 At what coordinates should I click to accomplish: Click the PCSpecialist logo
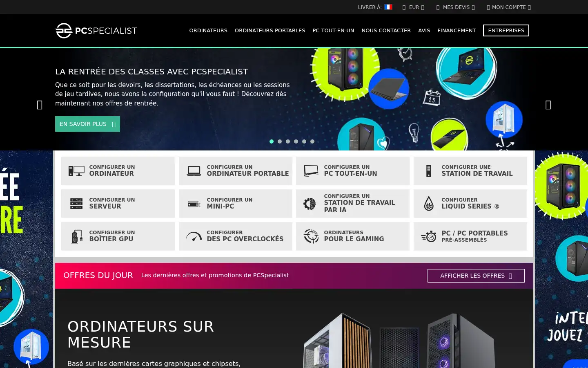coord(96,31)
